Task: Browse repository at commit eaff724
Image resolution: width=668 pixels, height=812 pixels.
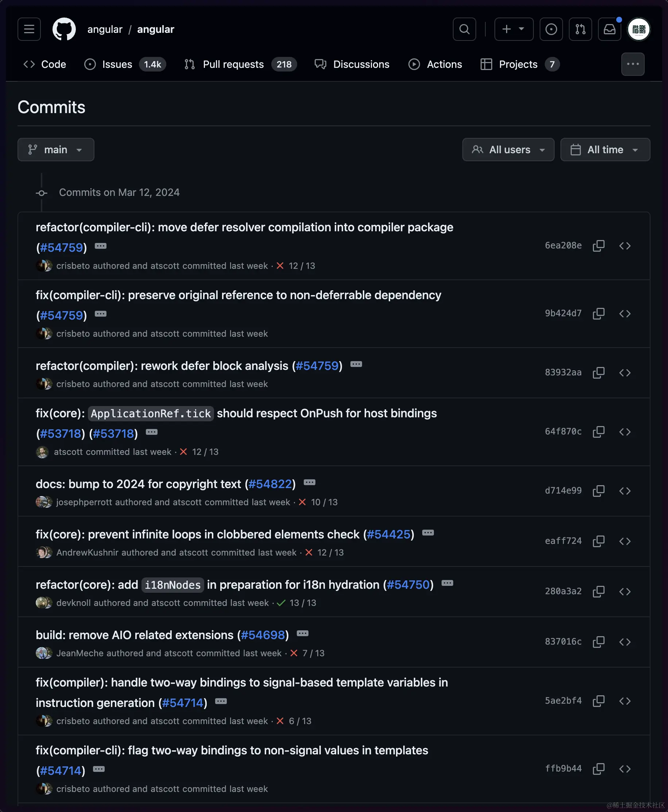Action: (625, 541)
